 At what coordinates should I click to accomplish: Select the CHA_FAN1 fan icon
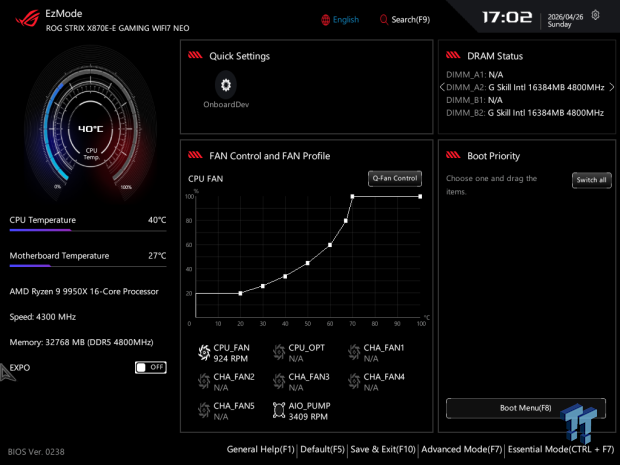click(x=354, y=353)
